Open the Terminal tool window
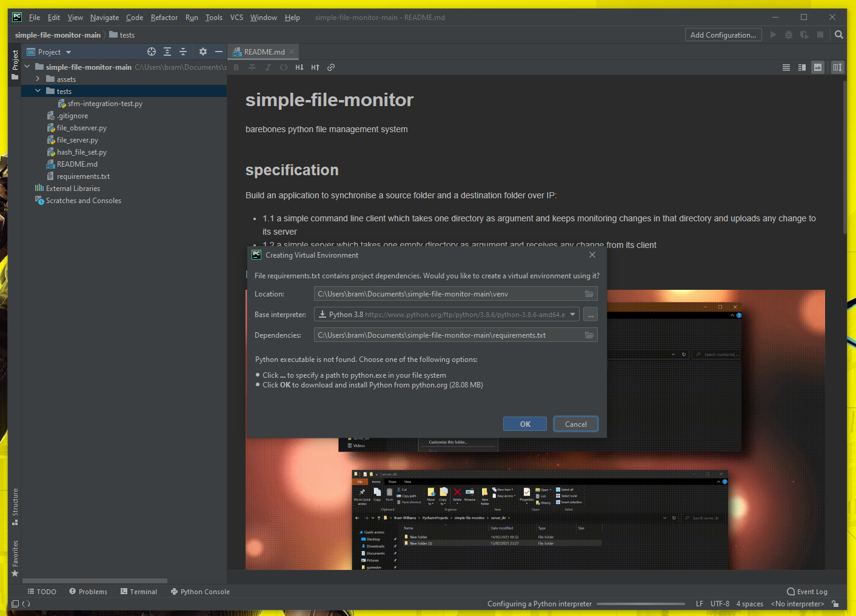Viewport: 856px width, 616px height. click(x=139, y=592)
